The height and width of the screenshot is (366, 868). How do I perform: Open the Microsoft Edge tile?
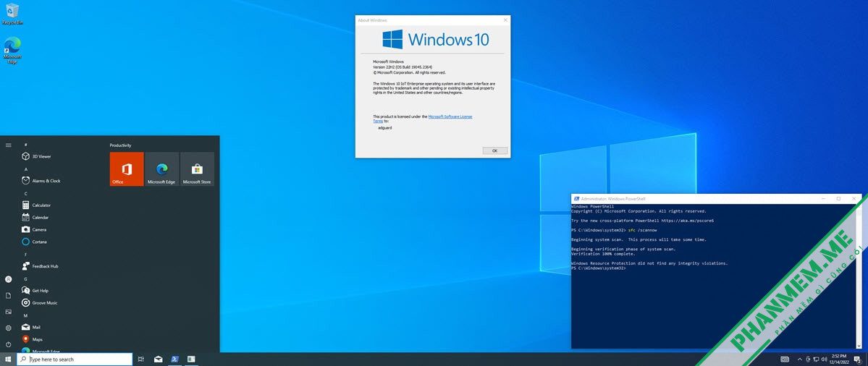pyautogui.click(x=161, y=169)
